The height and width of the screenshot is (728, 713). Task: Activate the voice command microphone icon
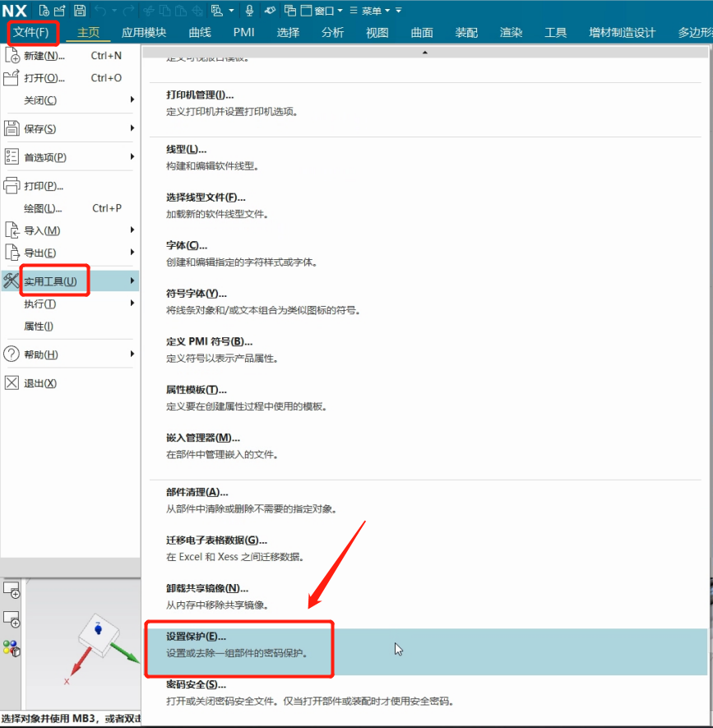[250, 9]
